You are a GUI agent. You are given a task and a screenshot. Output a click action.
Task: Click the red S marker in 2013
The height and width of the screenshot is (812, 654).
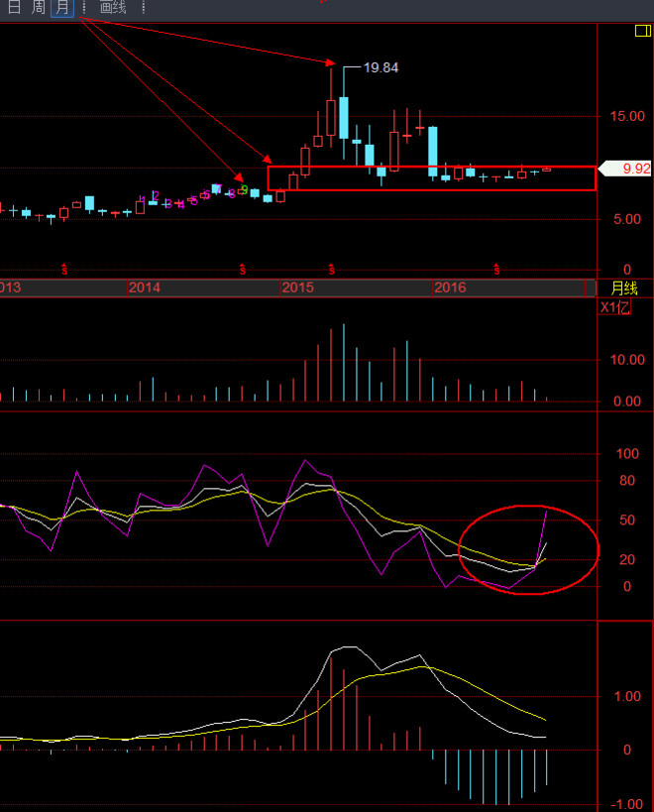64,270
